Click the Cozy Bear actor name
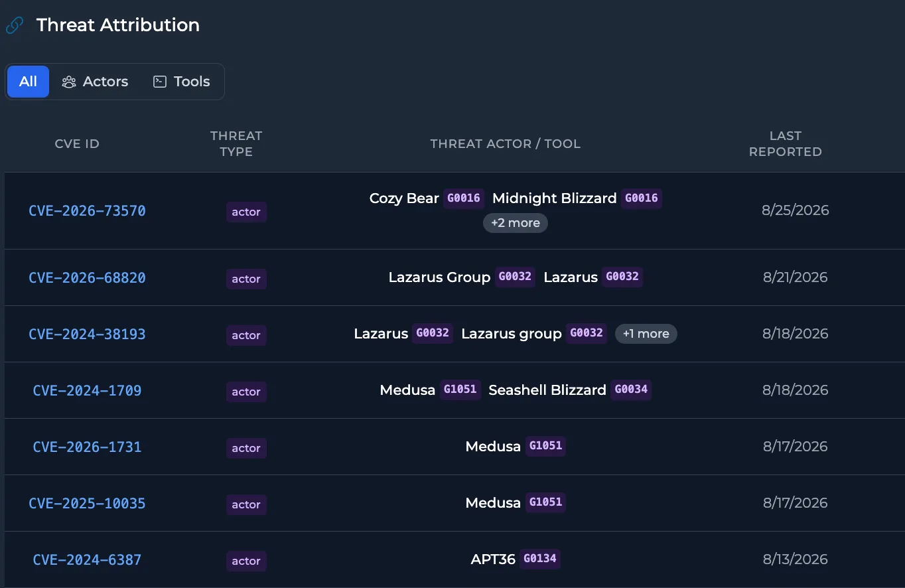905x588 pixels. [x=404, y=198]
